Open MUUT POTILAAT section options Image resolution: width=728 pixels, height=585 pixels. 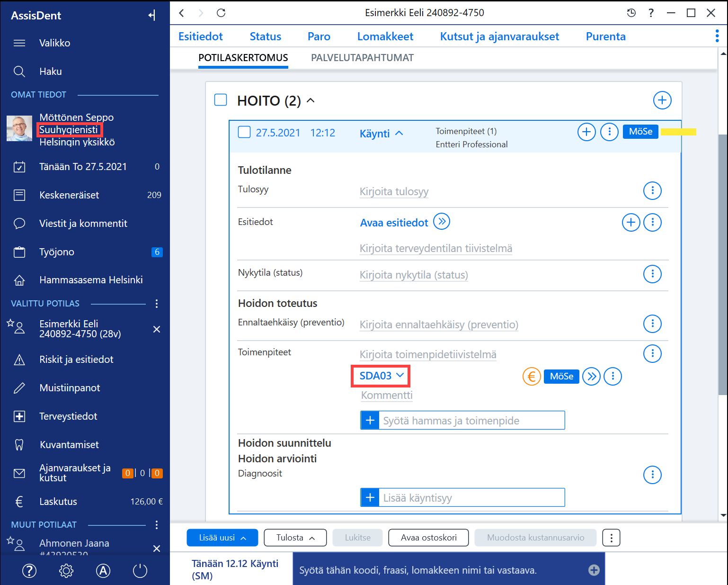pyautogui.click(x=157, y=525)
